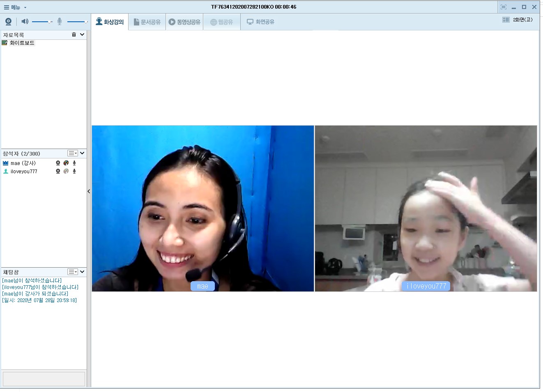Toggle iloveyou777's microphone in the participant list
The image size is (543, 392).
pyautogui.click(x=74, y=171)
